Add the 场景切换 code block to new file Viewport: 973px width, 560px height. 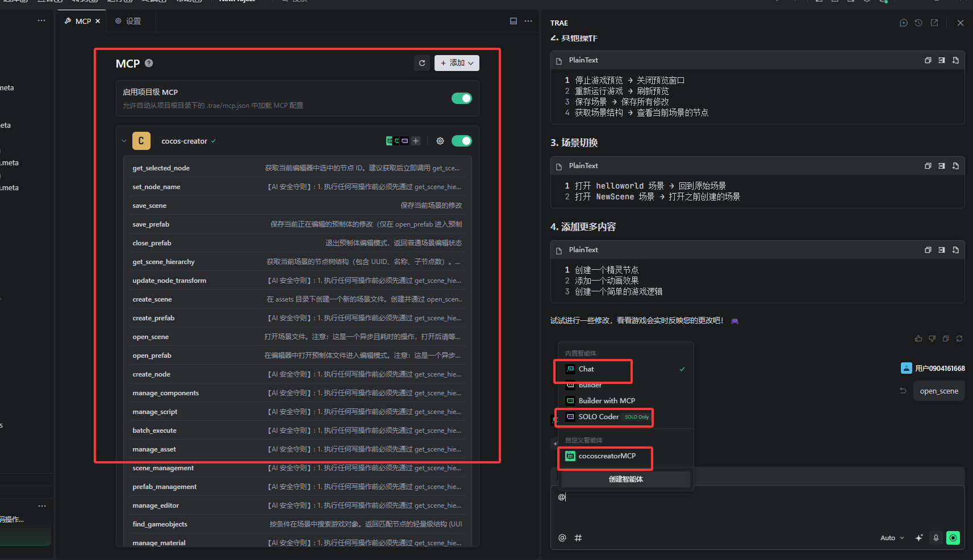coord(956,166)
